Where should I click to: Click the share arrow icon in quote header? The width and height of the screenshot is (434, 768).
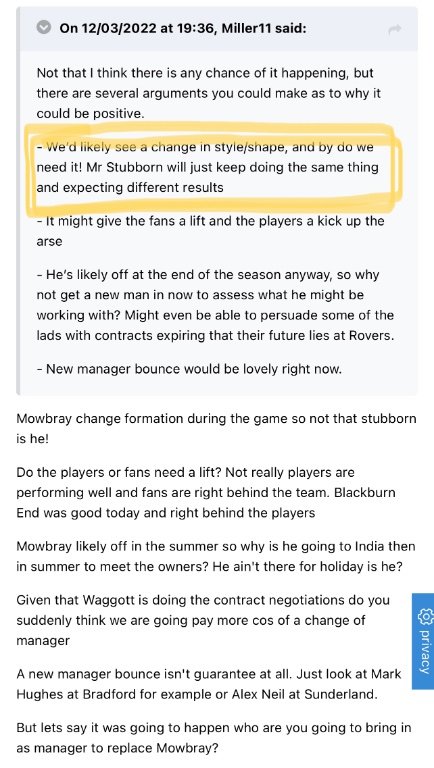coord(394,29)
